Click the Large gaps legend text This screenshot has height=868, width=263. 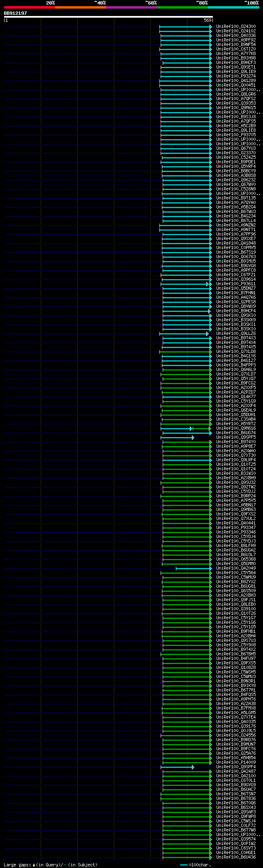(51, 865)
